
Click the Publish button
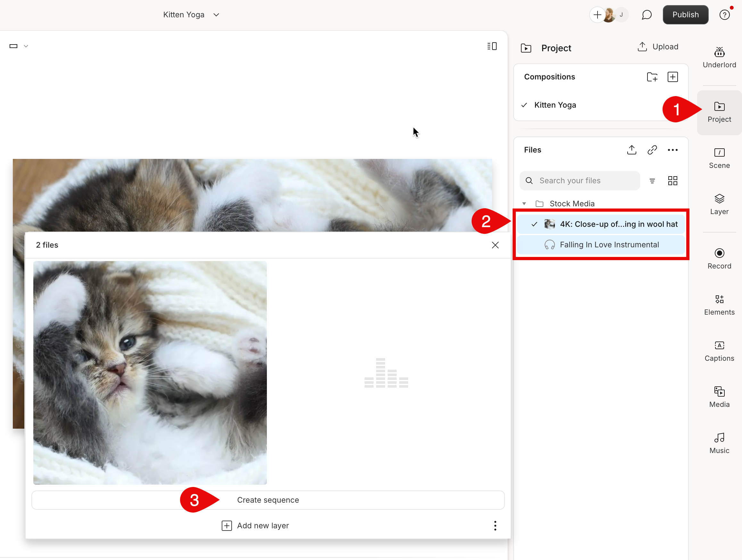(685, 14)
